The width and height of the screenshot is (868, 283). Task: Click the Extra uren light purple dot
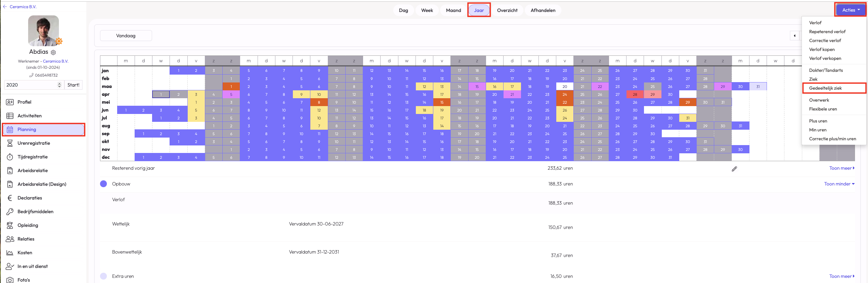(x=103, y=276)
